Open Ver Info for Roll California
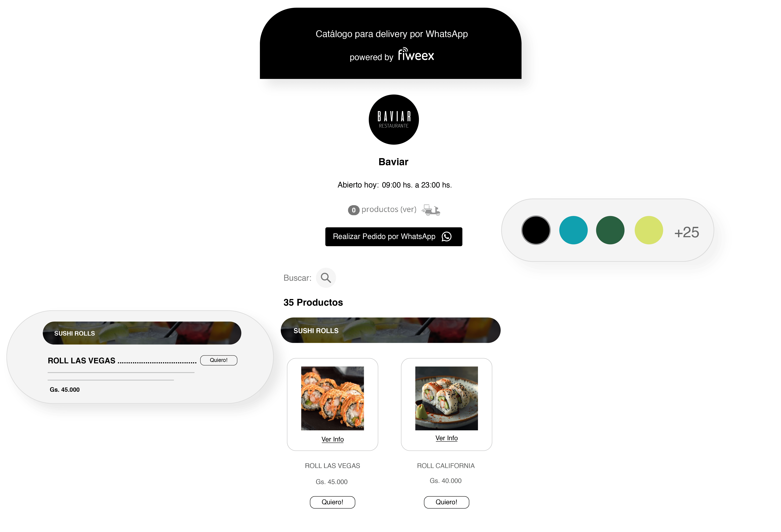Screen dimensions: 781x532 coord(446,438)
